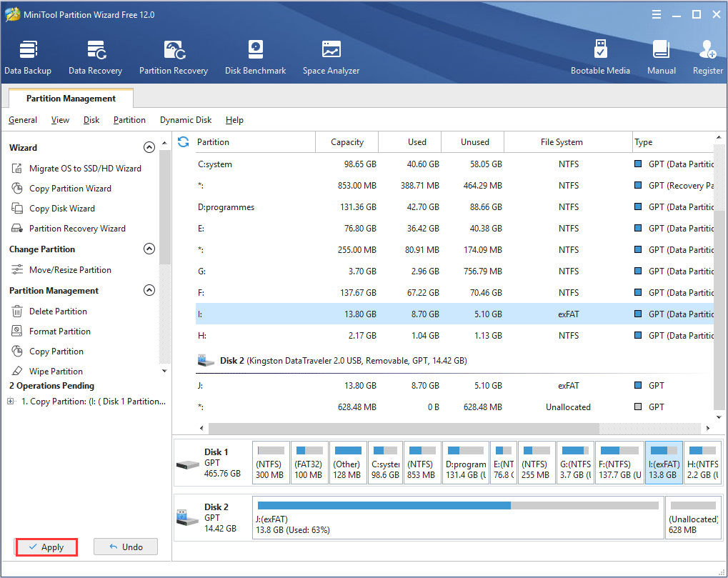Open the Data Backup tool

pos(28,58)
